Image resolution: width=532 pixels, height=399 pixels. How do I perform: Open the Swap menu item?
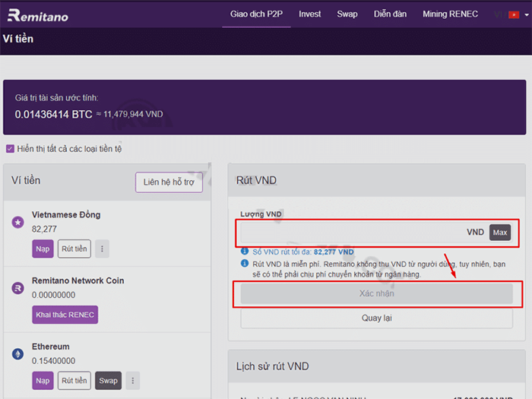click(x=347, y=14)
